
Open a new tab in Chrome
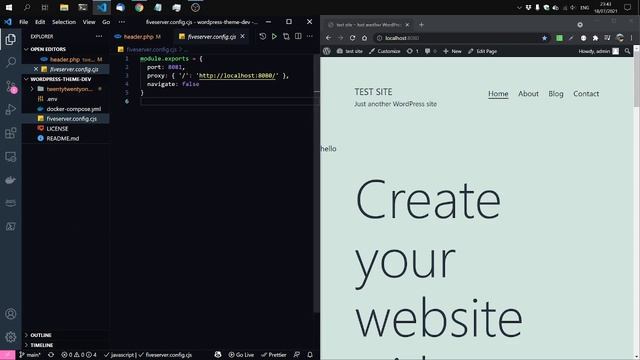(x=421, y=24)
